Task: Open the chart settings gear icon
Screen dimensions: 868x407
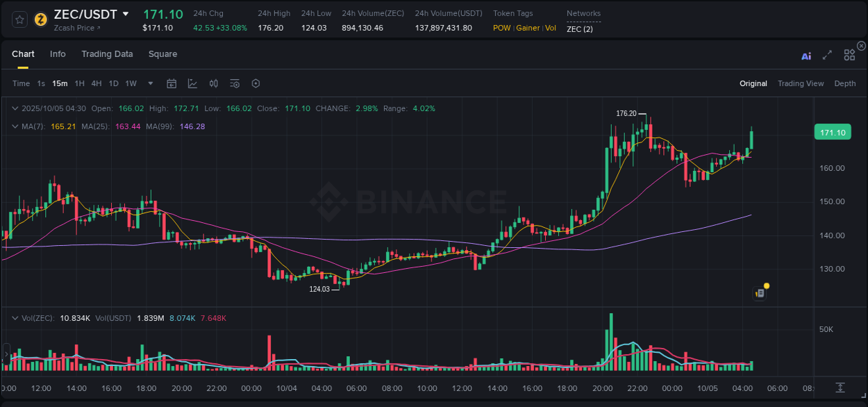Action: tap(256, 83)
